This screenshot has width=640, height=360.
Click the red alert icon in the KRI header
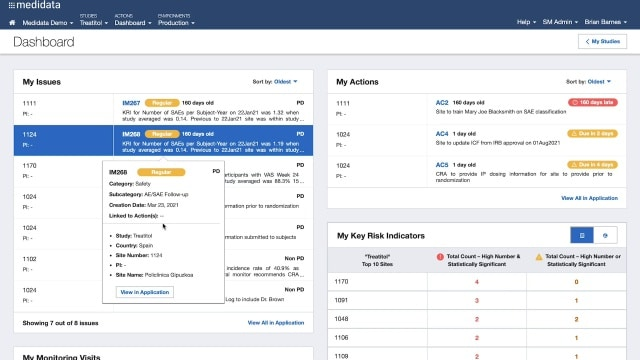[440, 257]
